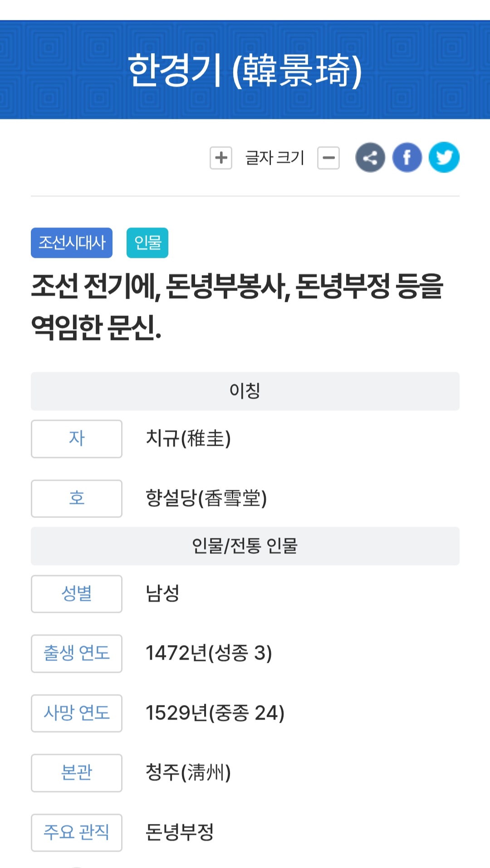This screenshot has height=868, width=490.
Task: Select the 주요 관직 field label
Action: pyautogui.click(x=77, y=833)
